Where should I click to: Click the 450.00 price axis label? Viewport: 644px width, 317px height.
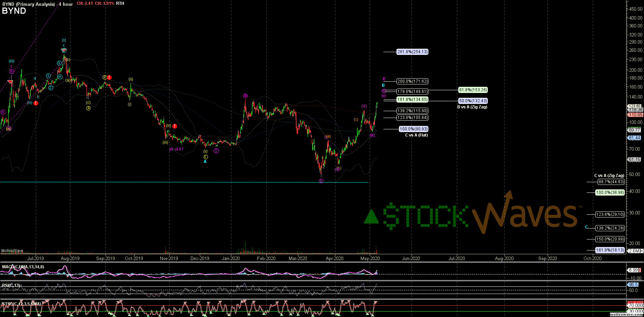click(636, 9)
